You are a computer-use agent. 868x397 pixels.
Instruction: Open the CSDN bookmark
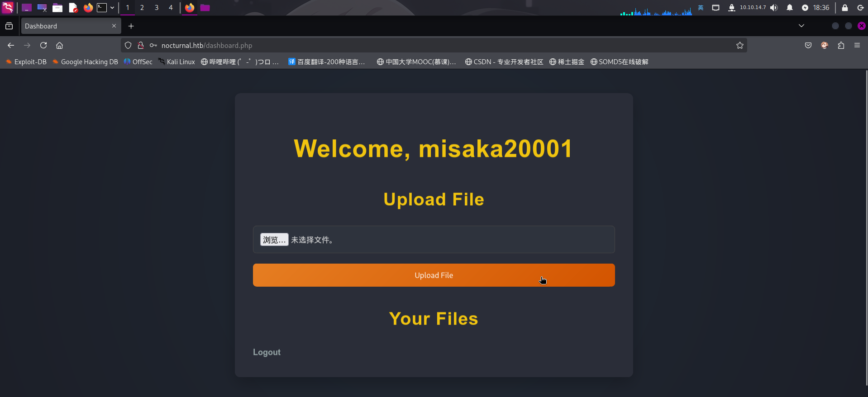[504, 62]
